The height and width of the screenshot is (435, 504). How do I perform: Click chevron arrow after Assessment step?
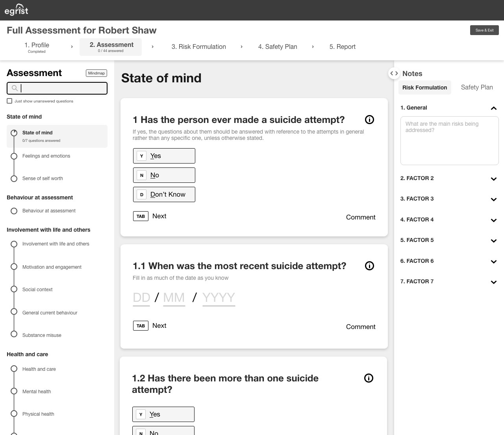click(x=152, y=47)
